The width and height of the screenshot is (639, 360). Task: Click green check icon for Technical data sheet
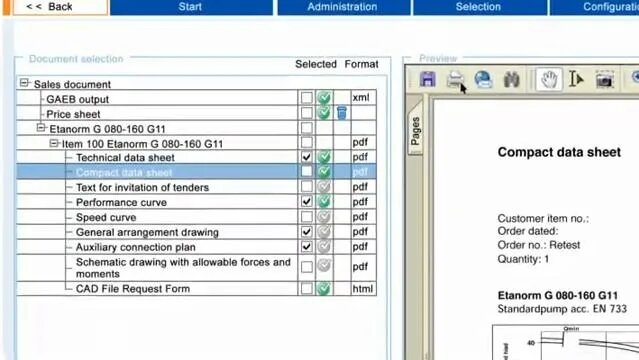coord(324,157)
